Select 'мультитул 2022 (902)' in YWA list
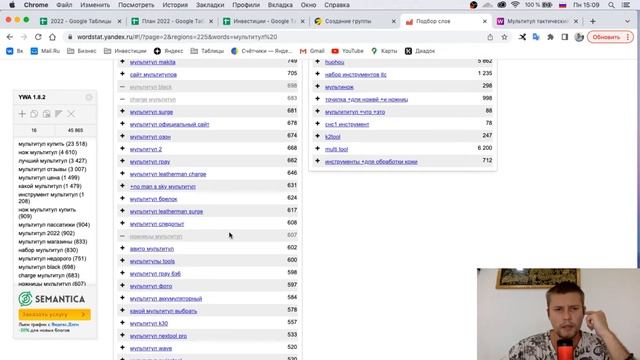Viewport: 640px width, 360px height. click(x=47, y=233)
